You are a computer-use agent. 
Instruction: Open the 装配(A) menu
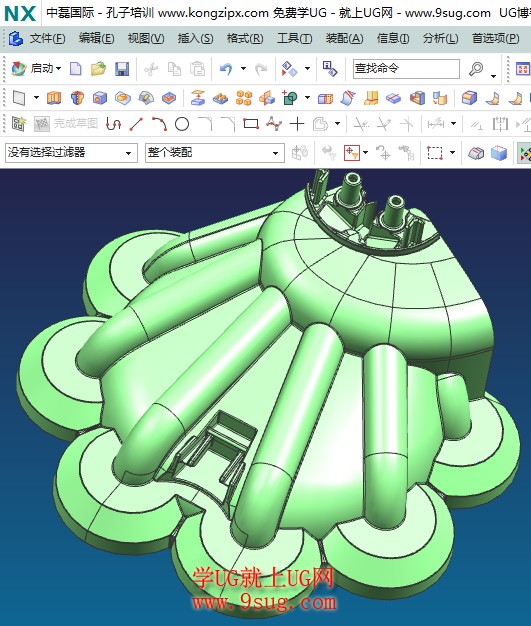click(344, 38)
